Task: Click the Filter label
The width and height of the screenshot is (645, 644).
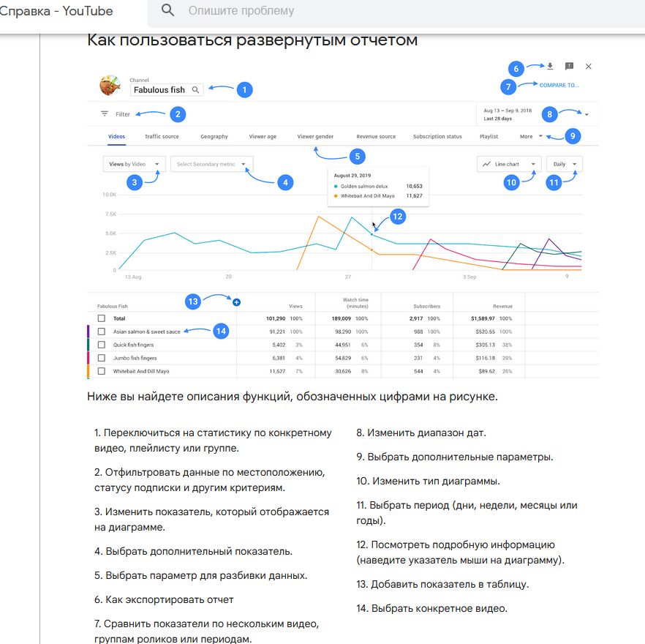Action: (123, 114)
